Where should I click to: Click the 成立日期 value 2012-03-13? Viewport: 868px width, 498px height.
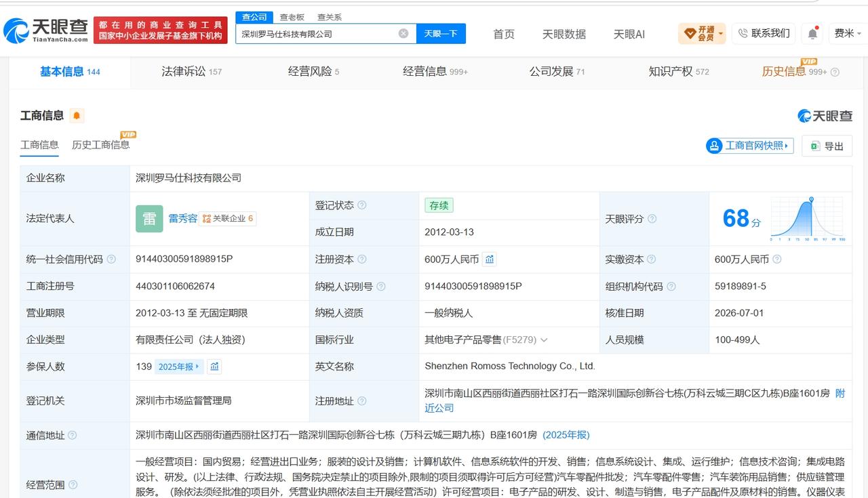[x=450, y=232]
